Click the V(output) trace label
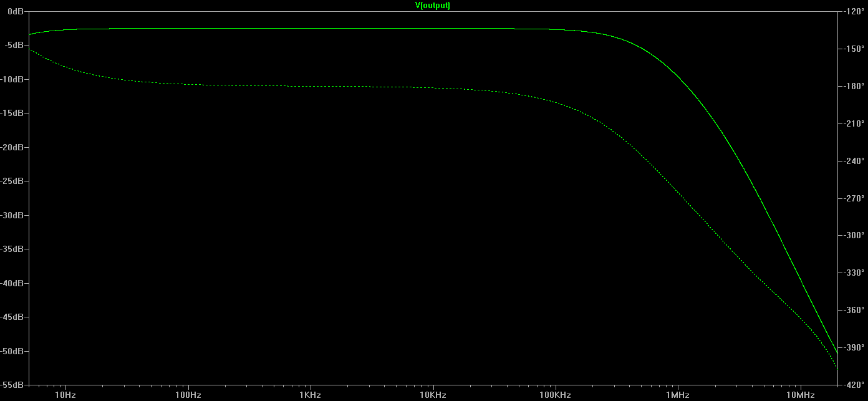The height and width of the screenshot is (401, 868). pos(433,5)
